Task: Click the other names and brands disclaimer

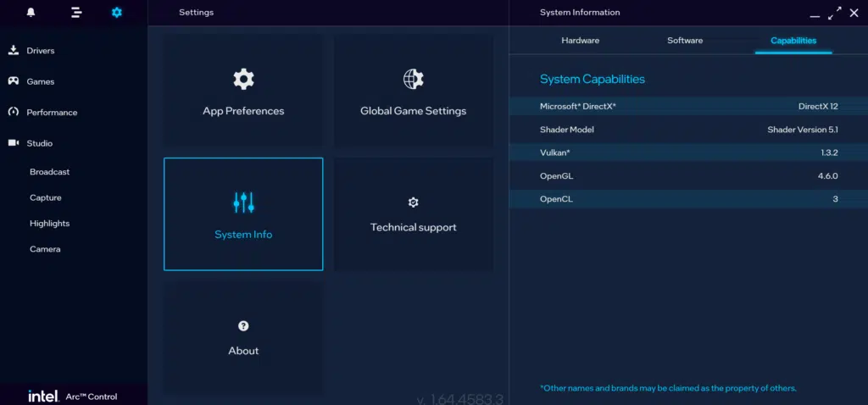Action: point(668,388)
